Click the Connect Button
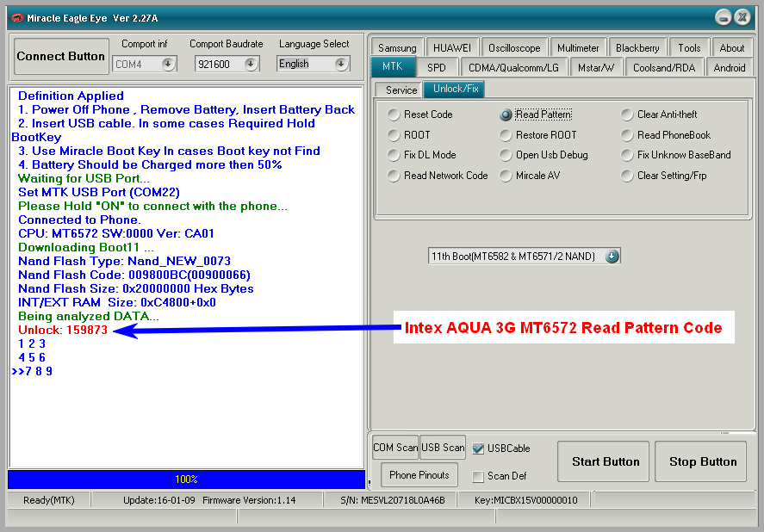This screenshot has height=532, width=764. [x=61, y=56]
